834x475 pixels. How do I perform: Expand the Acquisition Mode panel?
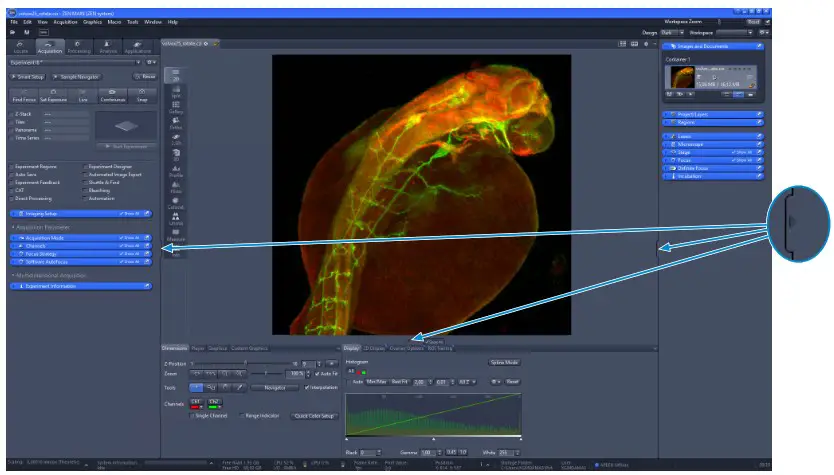point(81,238)
